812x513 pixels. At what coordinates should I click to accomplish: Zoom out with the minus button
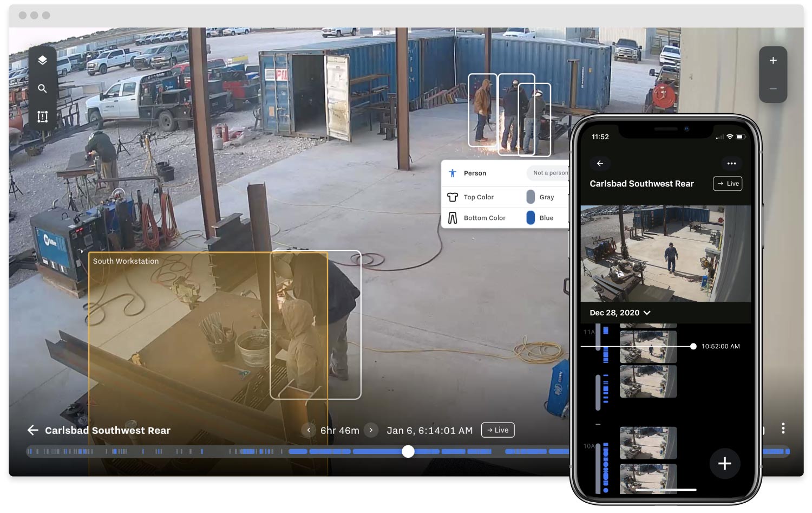pos(773,89)
